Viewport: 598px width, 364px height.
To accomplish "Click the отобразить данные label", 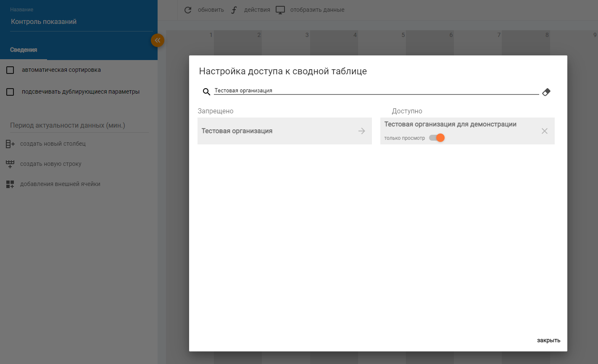I will [317, 10].
